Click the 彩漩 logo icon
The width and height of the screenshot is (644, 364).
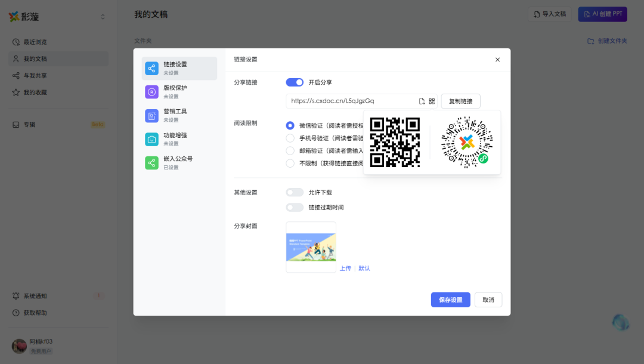coord(14,17)
